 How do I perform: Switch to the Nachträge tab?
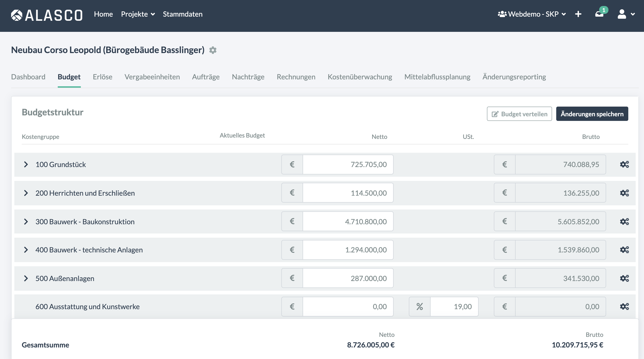pos(248,77)
